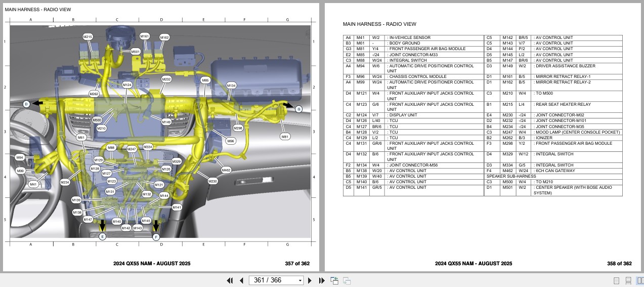Open the page number dropdown arrow
644x287 pixels.
pyautogui.click(x=300, y=280)
